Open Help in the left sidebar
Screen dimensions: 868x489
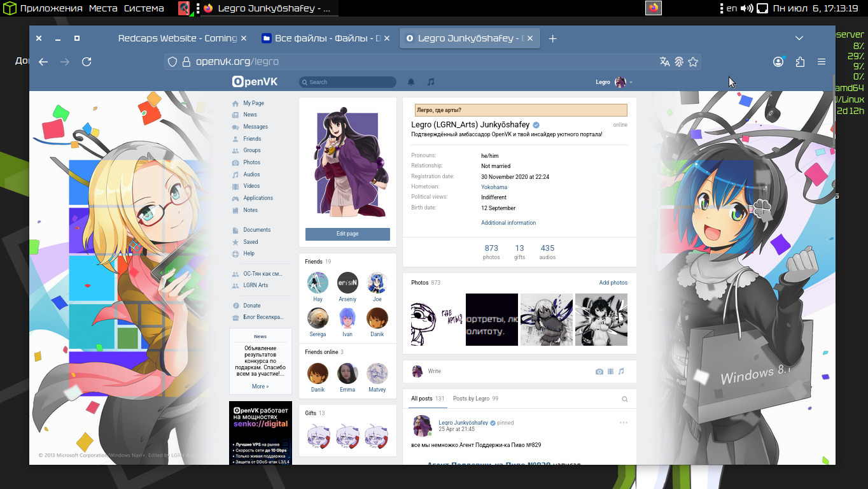pos(248,253)
